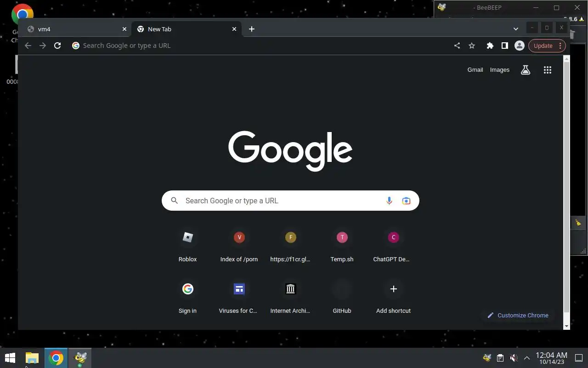Open the Roblox shortcut tile

pos(187,246)
